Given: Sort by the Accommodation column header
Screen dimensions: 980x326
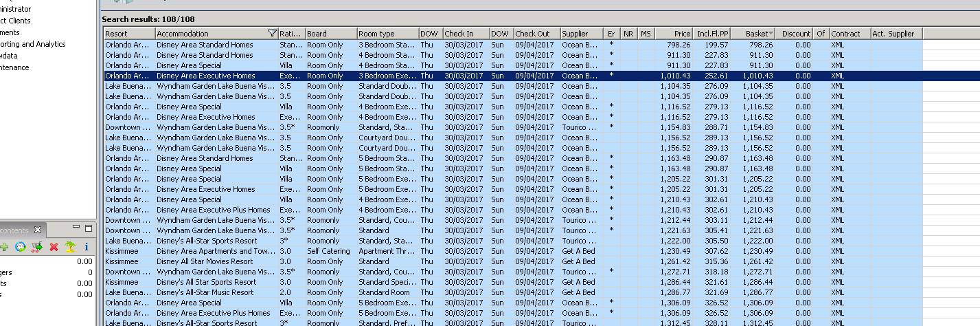Looking at the screenshot, I should (x=212, y=34).
